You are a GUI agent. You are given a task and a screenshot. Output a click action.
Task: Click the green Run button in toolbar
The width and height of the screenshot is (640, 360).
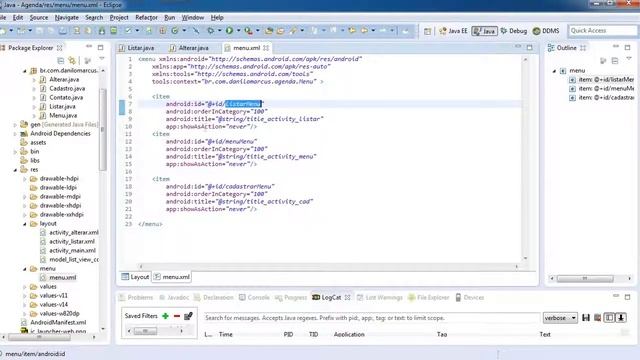click(x=229, y=31)
